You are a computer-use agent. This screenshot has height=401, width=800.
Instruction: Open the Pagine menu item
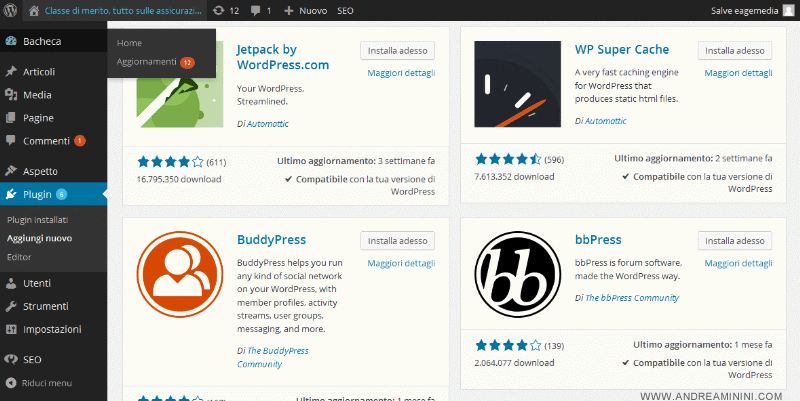(54, 118)
